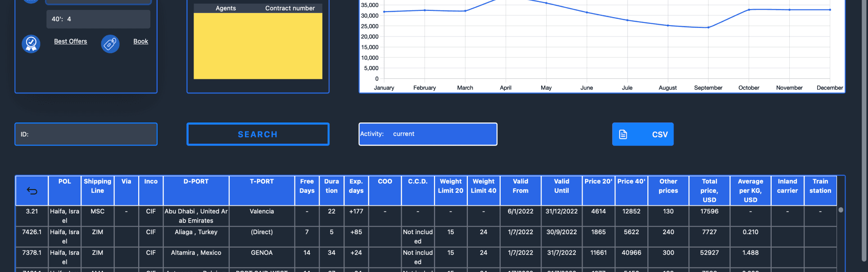Click Abu Dhabi, United Arab Emirates cell
Image resolution: width=868 pixels, height=272 pixels.
[196, 216]
